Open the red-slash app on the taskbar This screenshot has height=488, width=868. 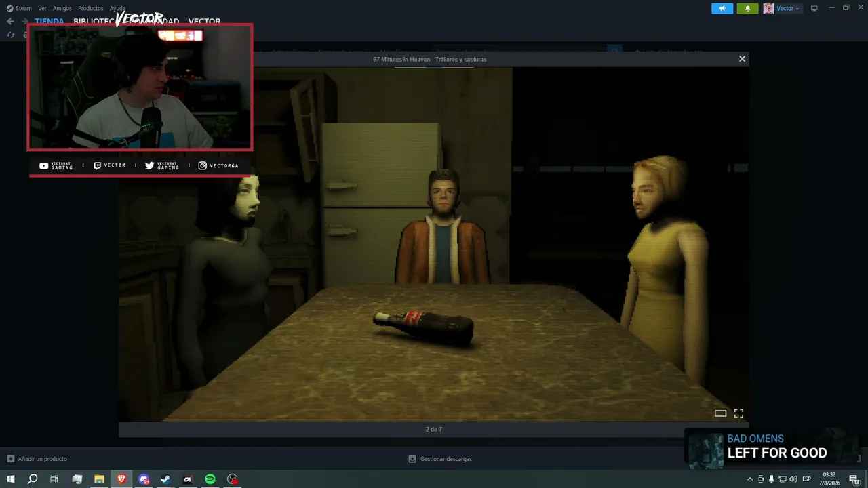pyautogui.click(x=188, y=479)
